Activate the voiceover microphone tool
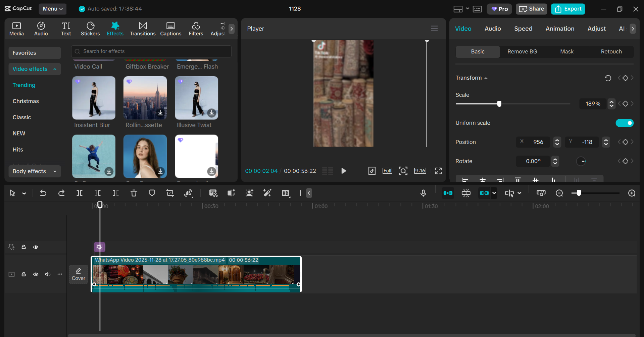The height and width of the screenshot is (337, 644). (x=423, y=193)
